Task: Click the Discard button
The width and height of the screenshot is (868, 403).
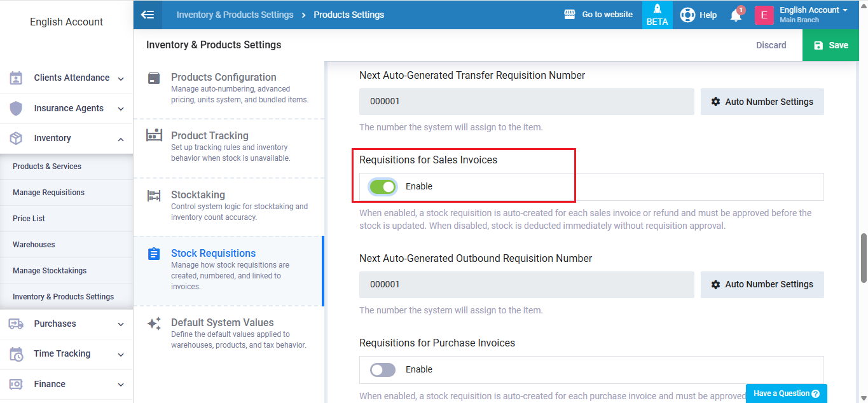Action: (771, 45)
